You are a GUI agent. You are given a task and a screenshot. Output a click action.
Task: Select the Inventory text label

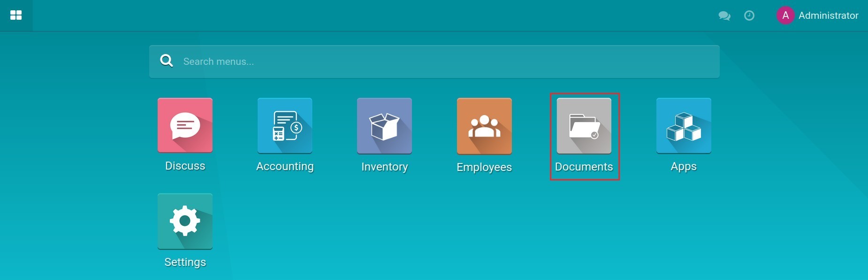384,167
